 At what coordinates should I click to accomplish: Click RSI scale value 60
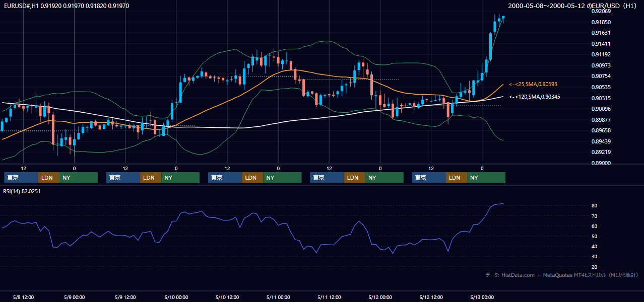[595, 226]
